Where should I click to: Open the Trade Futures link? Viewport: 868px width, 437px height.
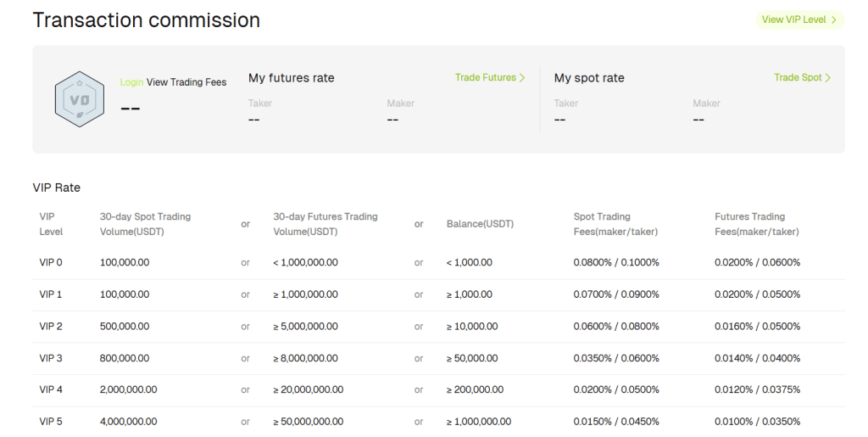(486, 78)
